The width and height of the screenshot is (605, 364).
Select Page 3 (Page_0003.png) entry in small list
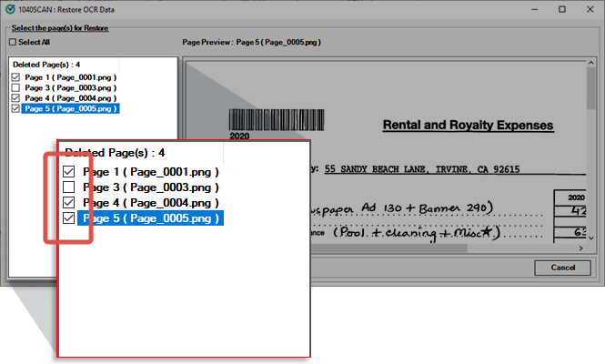point(69,88)
